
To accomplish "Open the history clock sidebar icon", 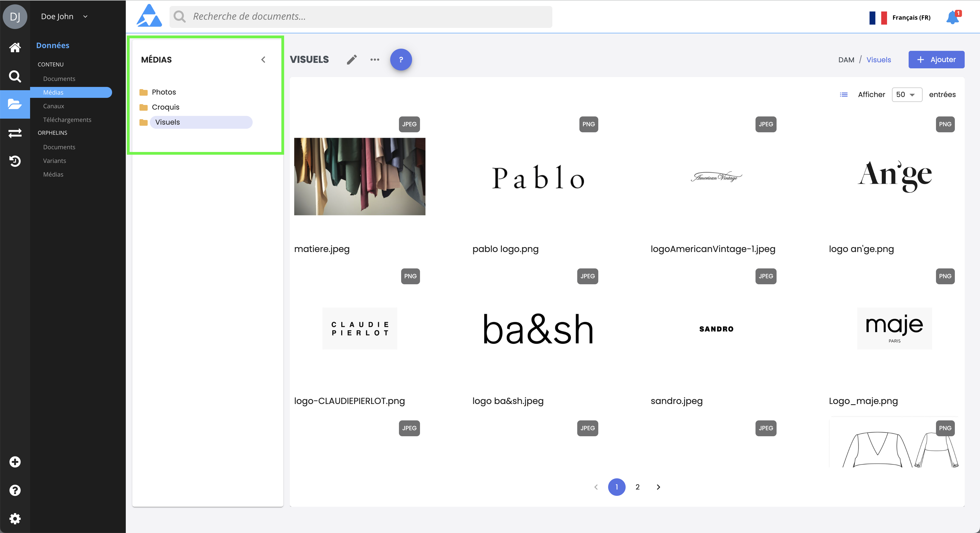I will [15, 161].
